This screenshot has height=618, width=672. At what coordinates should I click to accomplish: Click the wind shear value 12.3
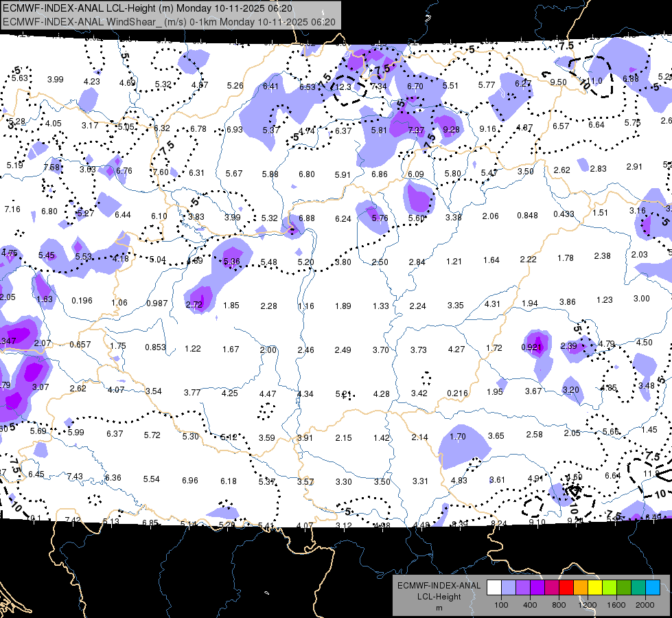[343, 87]
